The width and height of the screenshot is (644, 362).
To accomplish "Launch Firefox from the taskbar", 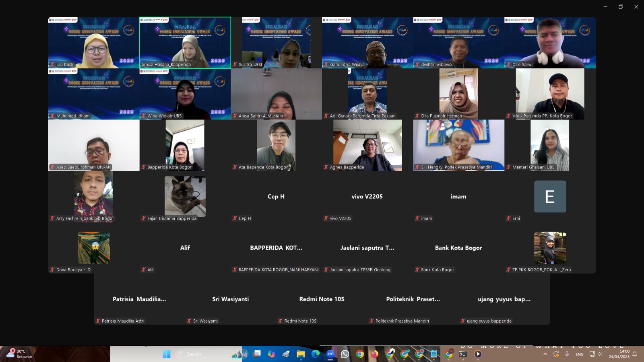I will pyautogui.click(x=375, y=354).
